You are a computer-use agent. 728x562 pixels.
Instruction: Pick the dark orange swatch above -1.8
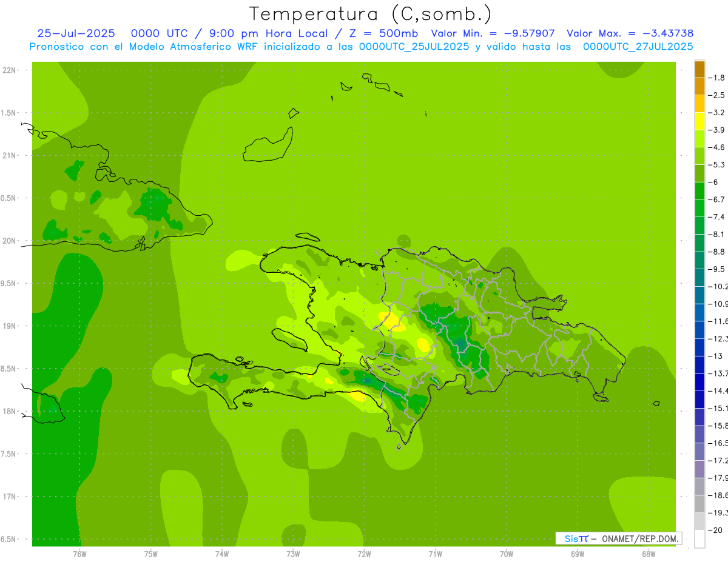[699, 69]
